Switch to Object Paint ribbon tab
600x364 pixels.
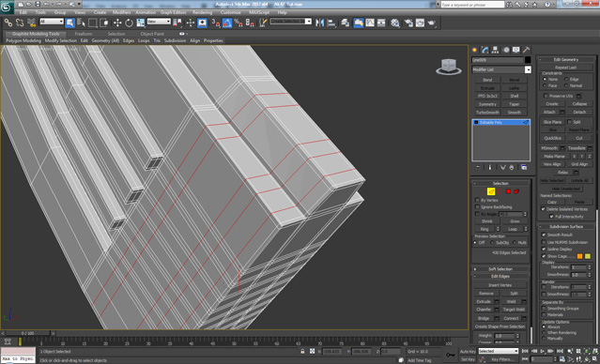(x=152, y=34)
